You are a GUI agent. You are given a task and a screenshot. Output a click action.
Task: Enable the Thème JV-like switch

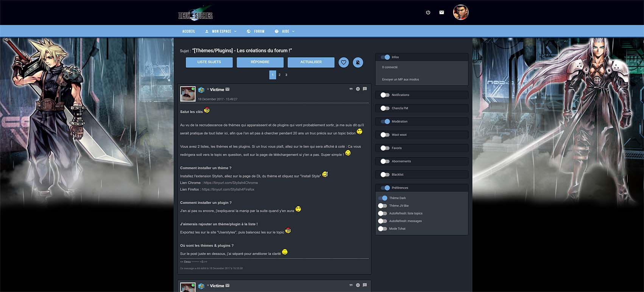pyautogui.click(x=382, y=206)
